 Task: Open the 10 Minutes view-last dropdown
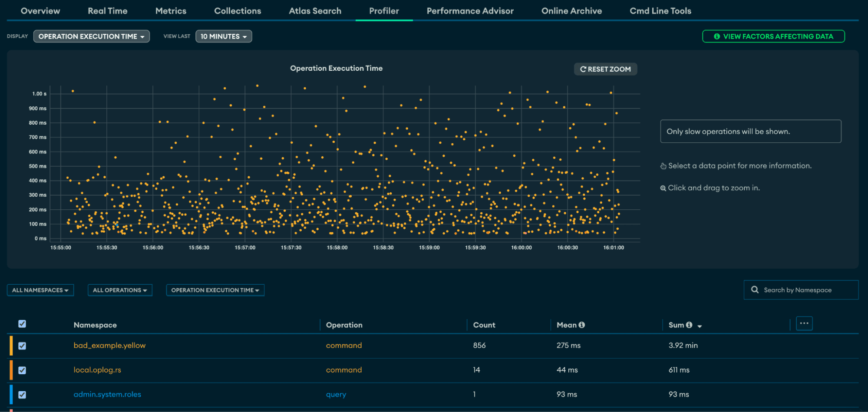pyautogui.click(x=224, y=36)
